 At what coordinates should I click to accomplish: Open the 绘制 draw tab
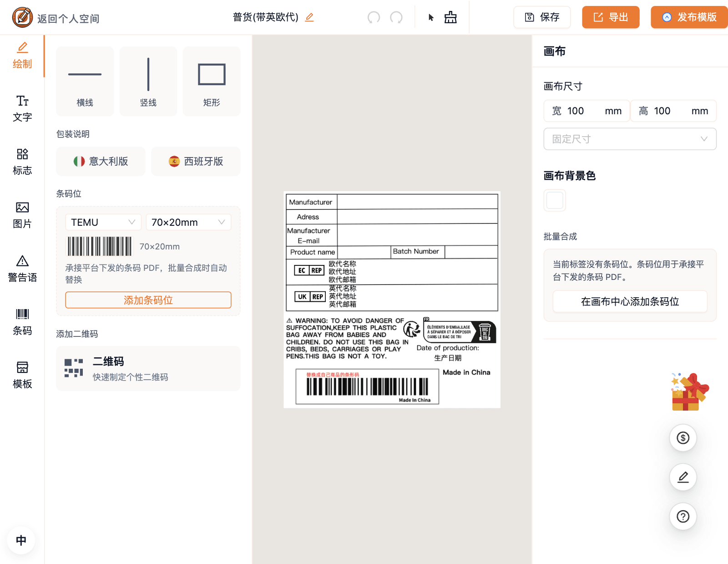(x=22, y=56)
